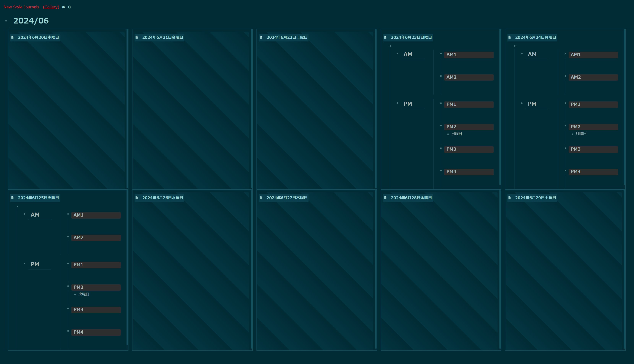Click the page icon of 2024年6月20日木曜日
The image size is (634, 364).
[x=12, y=37]
